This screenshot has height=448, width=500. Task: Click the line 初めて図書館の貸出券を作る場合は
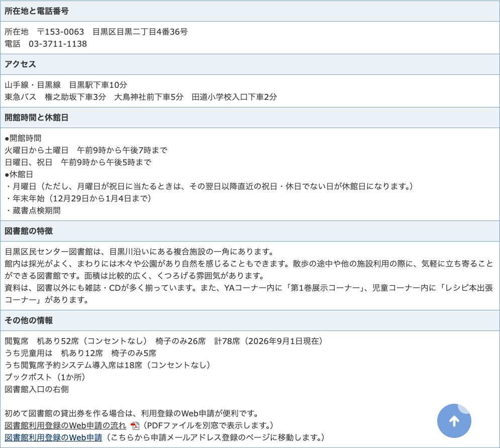(x=132, y=413)
